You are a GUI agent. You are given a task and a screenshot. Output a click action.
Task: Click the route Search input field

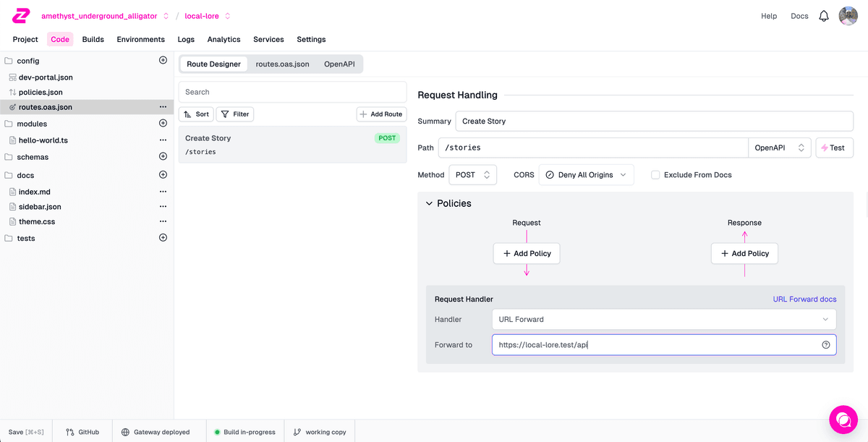(x=292, y=92)
